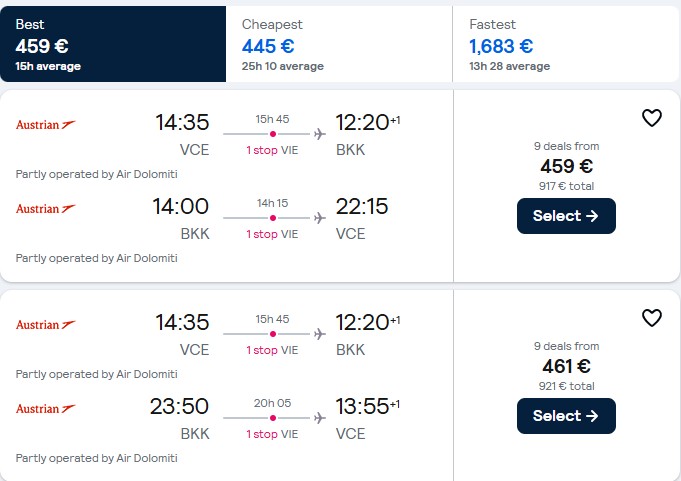Click the stop dot on 14h 15 route line
The height and width of the screenshot is (481, 681).
pyautogui.click(x=272, y=217)
